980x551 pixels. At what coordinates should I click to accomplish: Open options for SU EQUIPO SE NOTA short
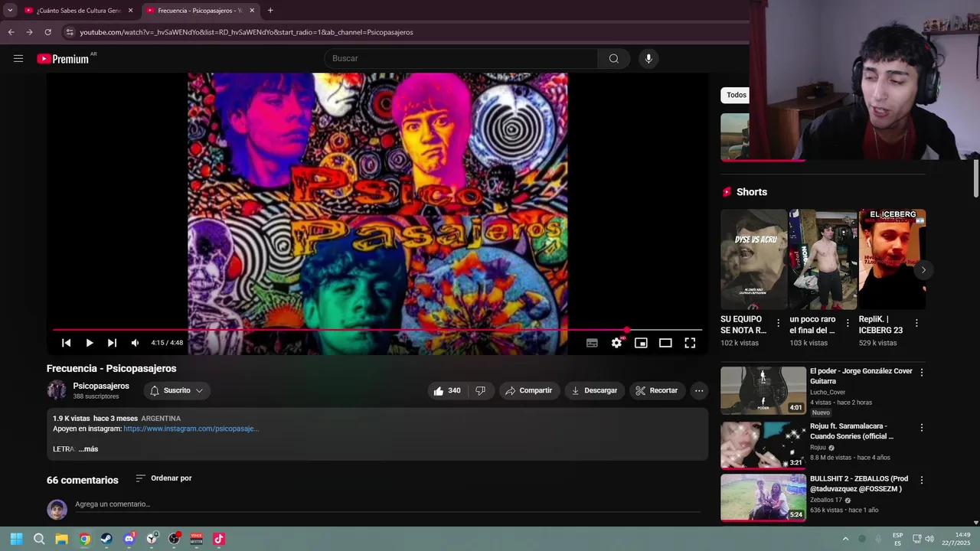coord(779,323)
